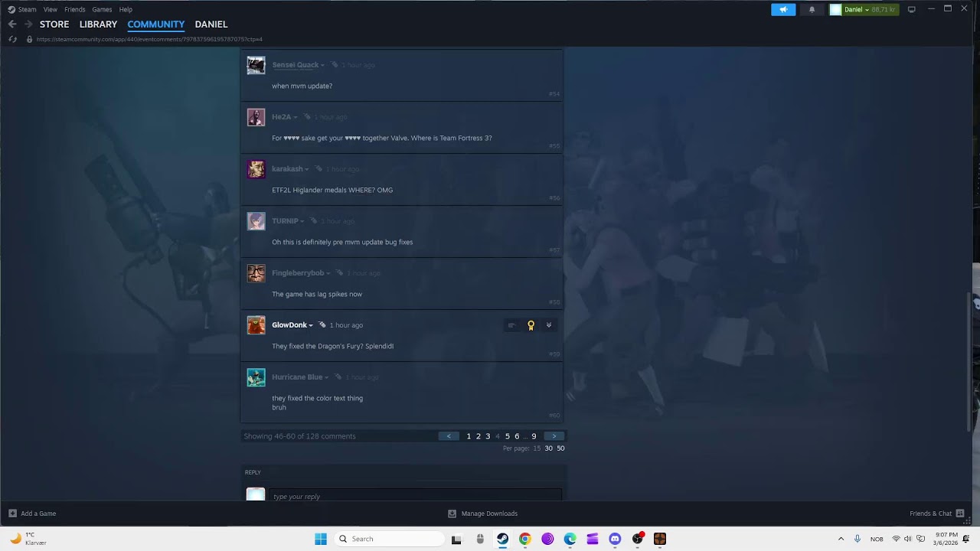Image resolution: width=980 pixels, height=551 pixels.
Task: Open Discord from the taskbar
Action: (615, 539)
